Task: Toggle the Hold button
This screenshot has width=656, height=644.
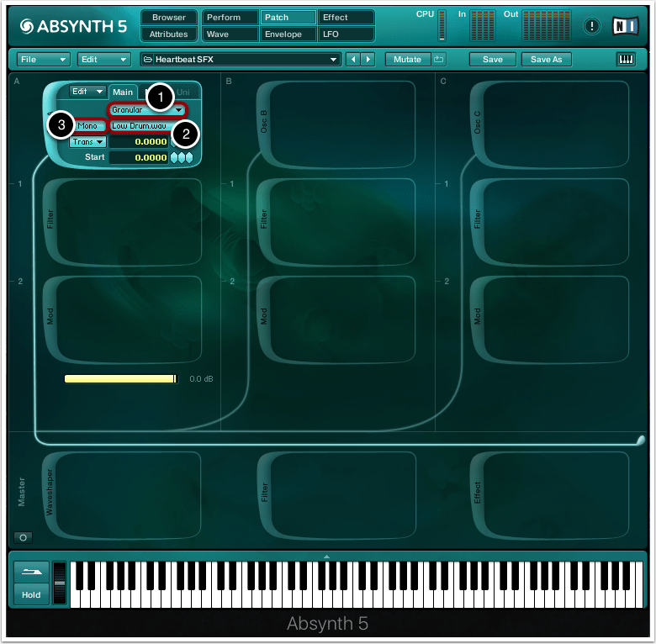Action: [31, 594]
